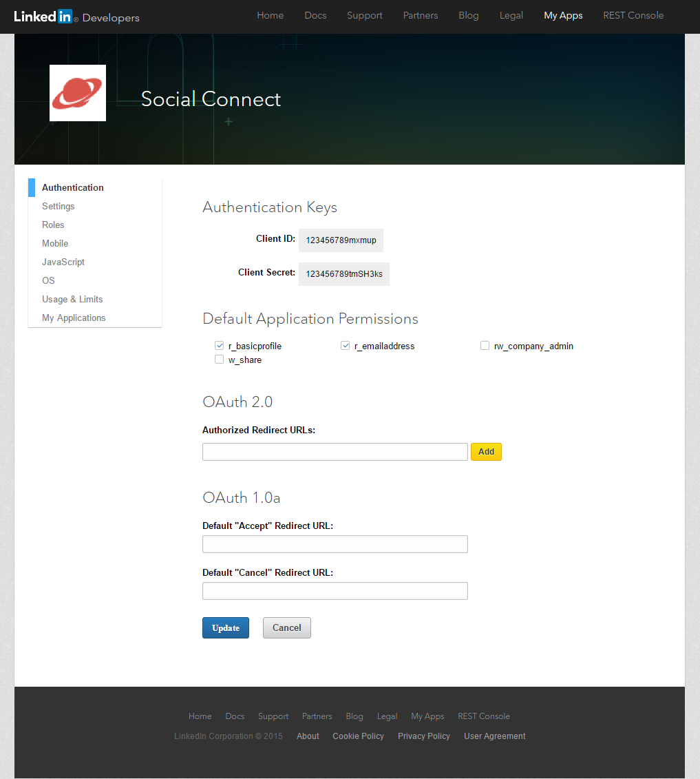Open Home in the top navigation
The image size is (700, 779).
270,15
